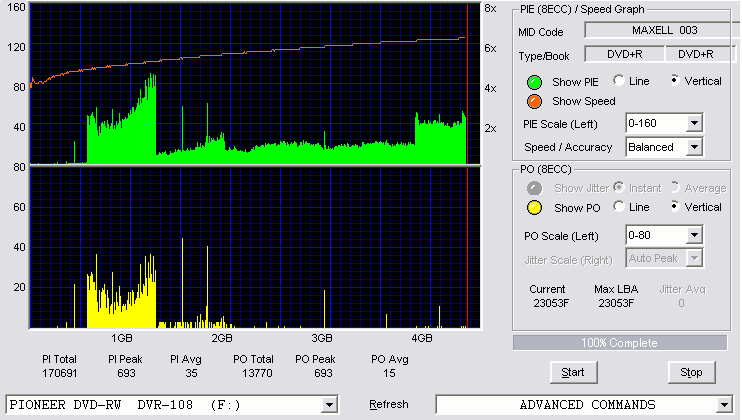Click the 4GB axis label
The width and height of the screenshot is (742, 420).
[422, 338]
